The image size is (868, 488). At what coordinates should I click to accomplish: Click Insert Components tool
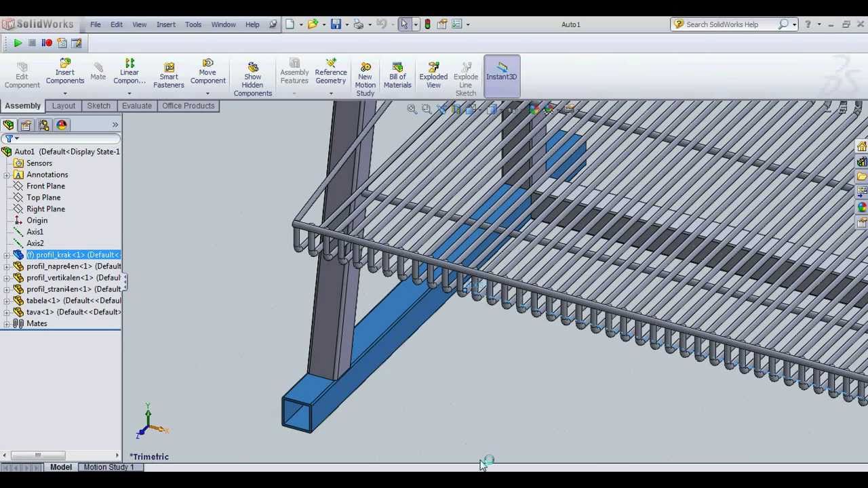65,72
